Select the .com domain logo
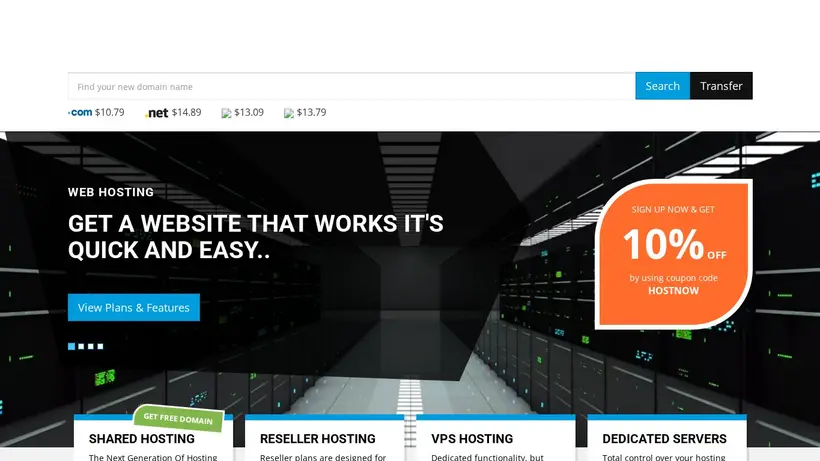 pyautogui.click(x=80, y=112)
